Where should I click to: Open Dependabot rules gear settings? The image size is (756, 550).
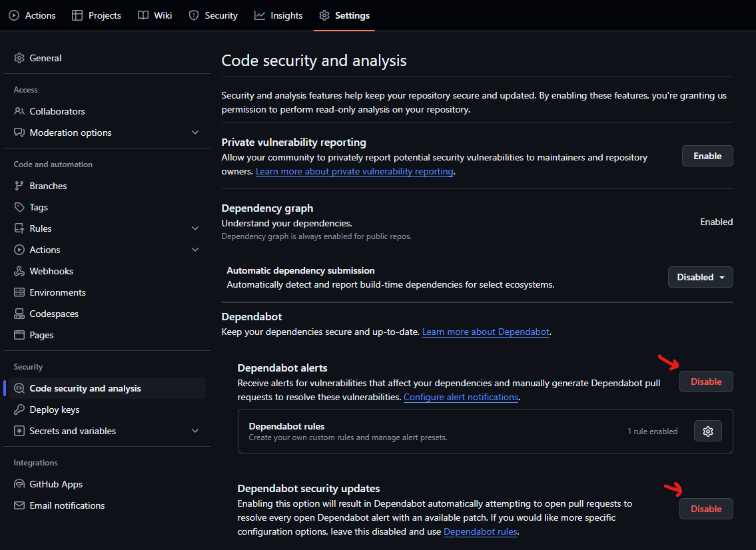[707, 431]
